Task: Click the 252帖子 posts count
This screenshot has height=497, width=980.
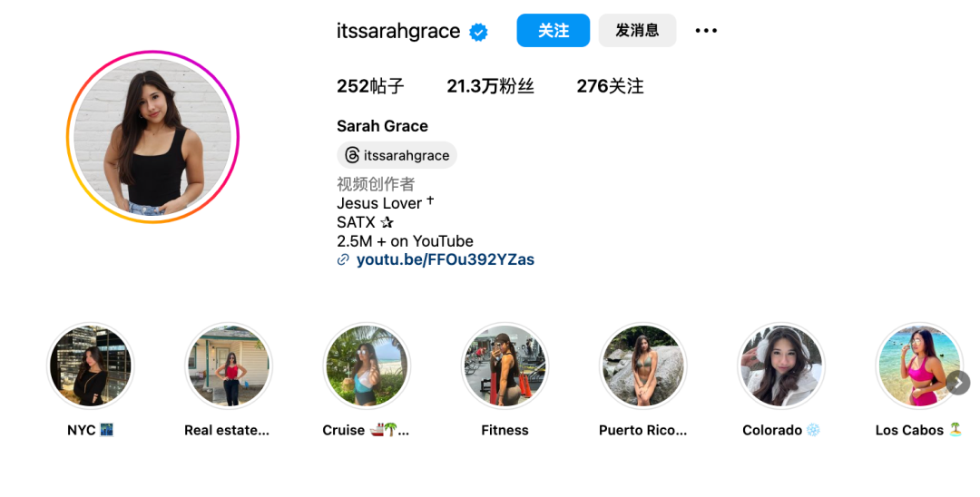Action: (370, 86)
